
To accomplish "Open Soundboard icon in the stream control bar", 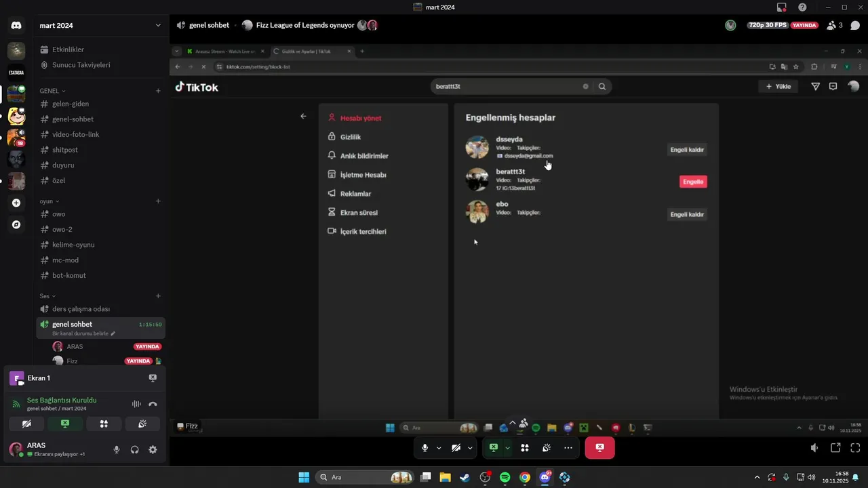I will [x=547, y=448].
